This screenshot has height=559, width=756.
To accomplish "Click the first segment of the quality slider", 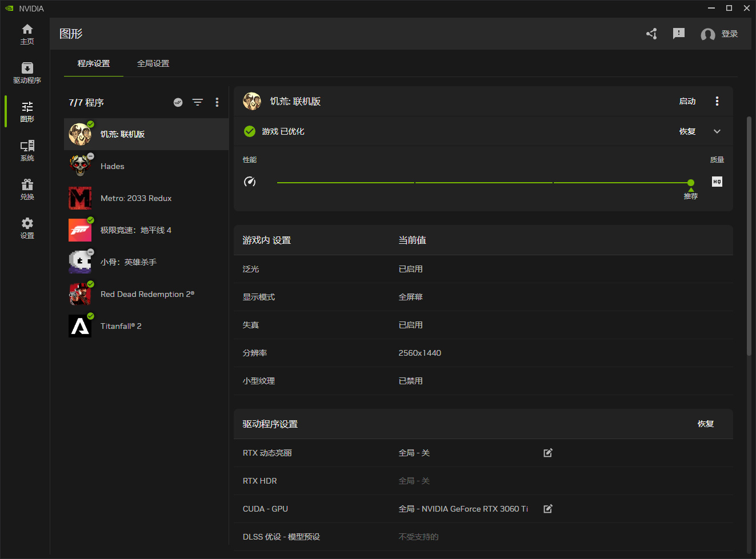I will 346,183.
